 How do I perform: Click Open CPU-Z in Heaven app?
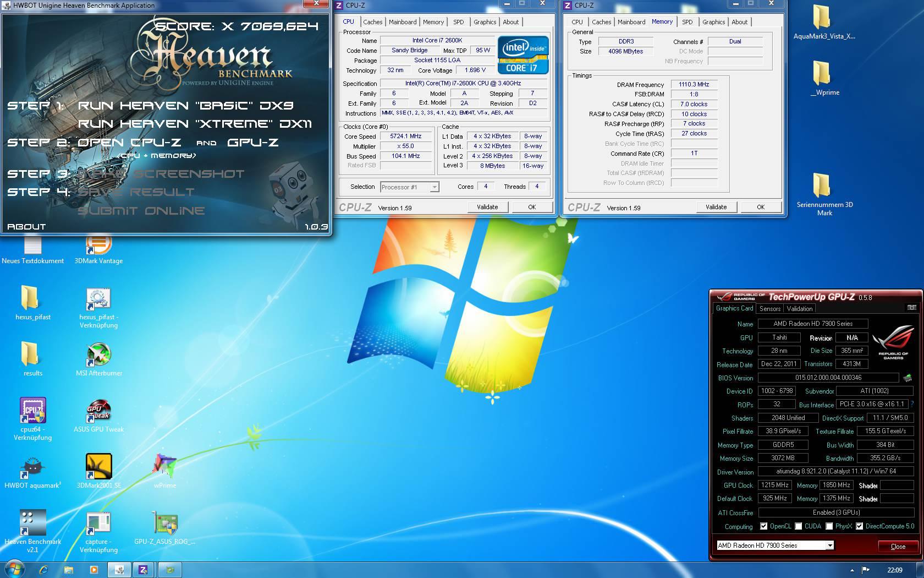click(x=129, y=143)
